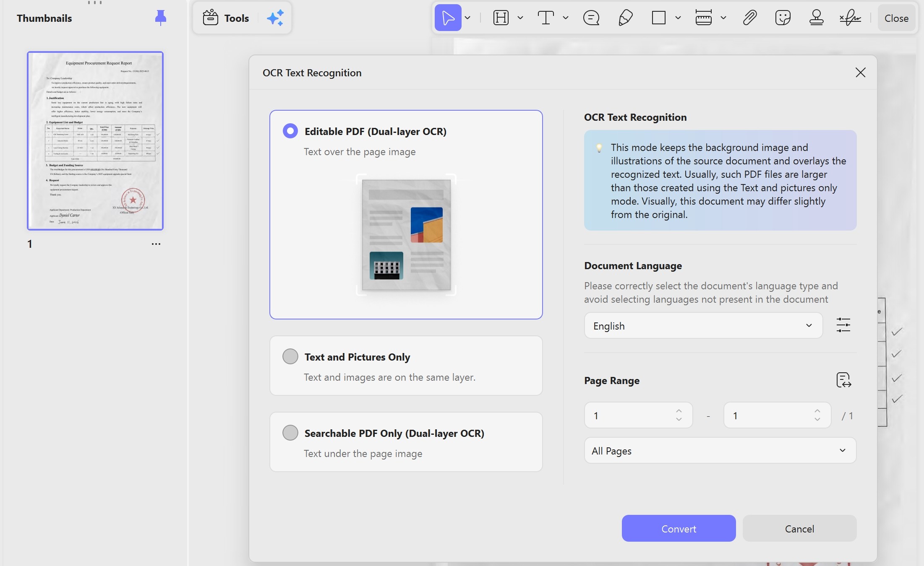Click the Close button in toolbar
Screen dimensions: 924x566
[896, 18]
